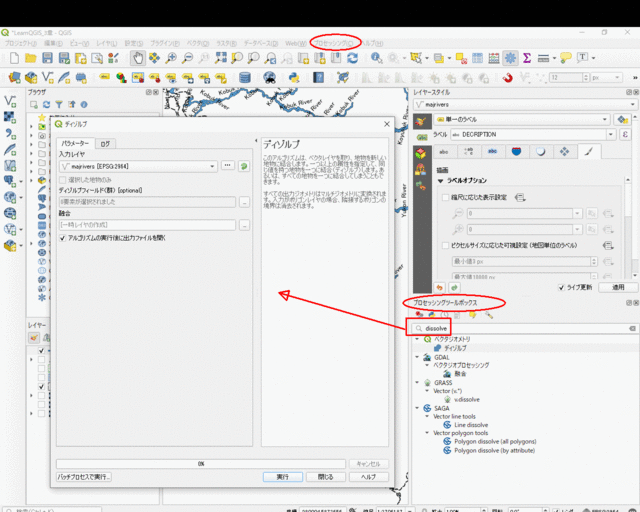Toggle the Live update checkbox
The image size is (640, 512).
(x=562, y=287)
